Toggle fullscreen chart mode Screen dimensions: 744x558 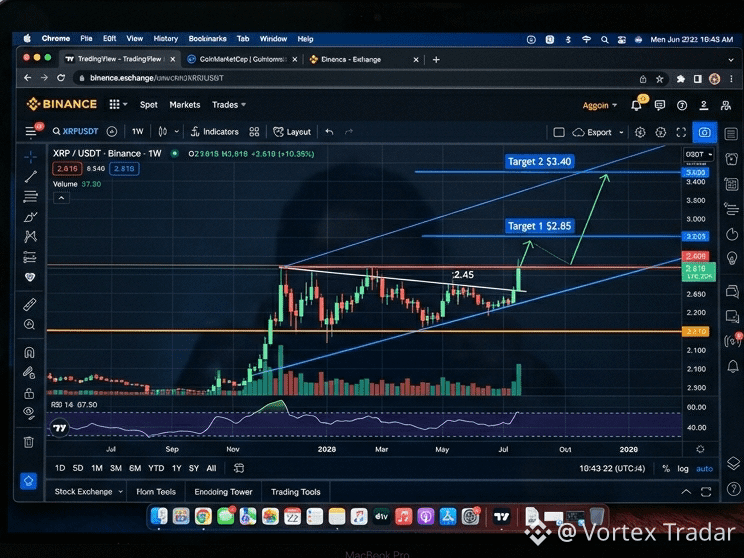pos(681,132)
